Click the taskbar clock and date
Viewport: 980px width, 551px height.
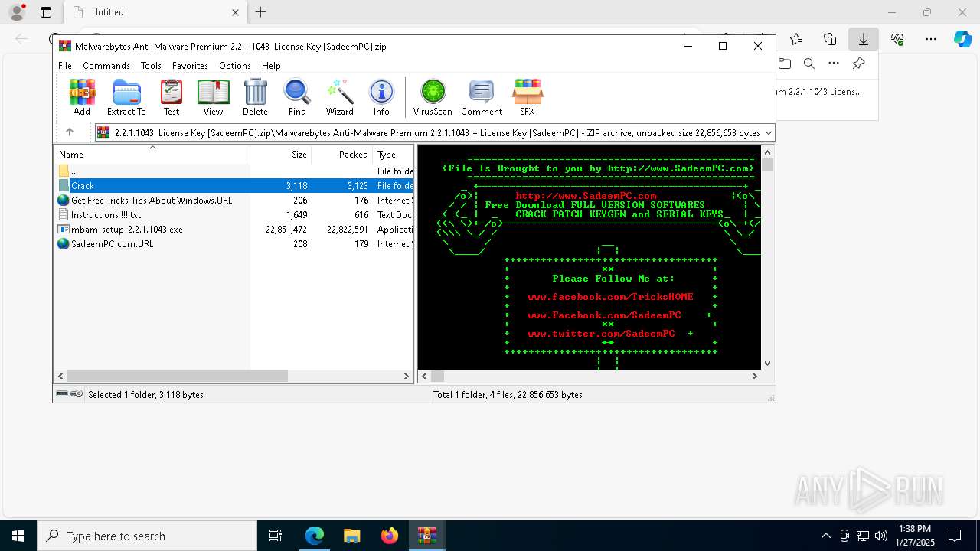[x=915, y=536]
